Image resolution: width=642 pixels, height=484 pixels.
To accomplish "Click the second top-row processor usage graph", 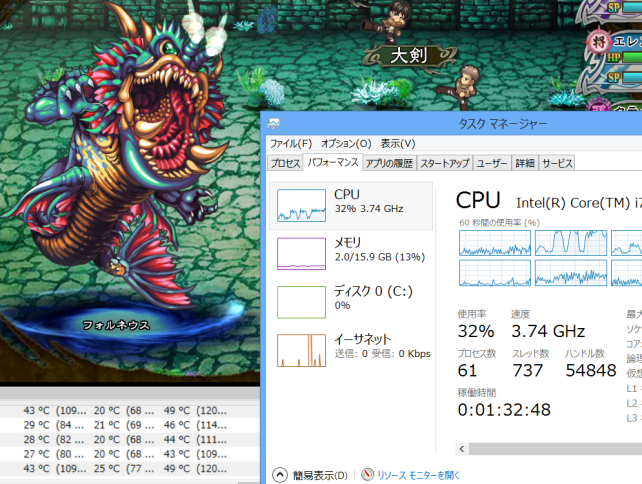I will coord(571,243).
